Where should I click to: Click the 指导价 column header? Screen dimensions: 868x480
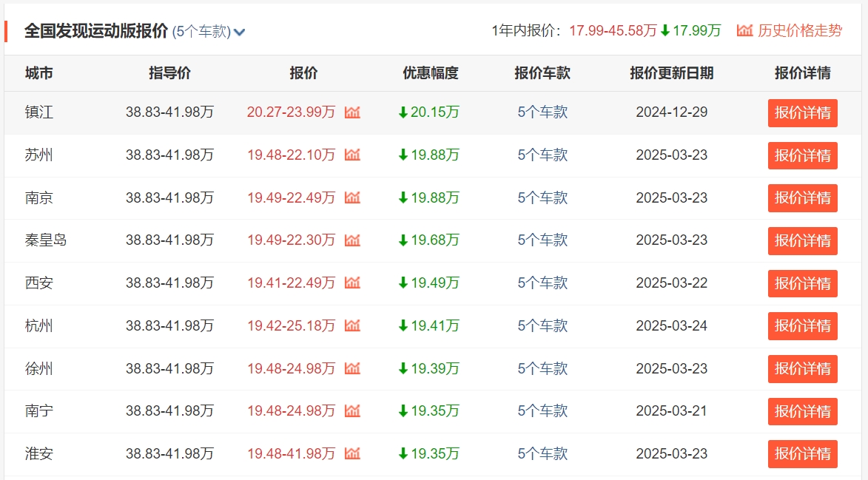[x=169, y=73]
